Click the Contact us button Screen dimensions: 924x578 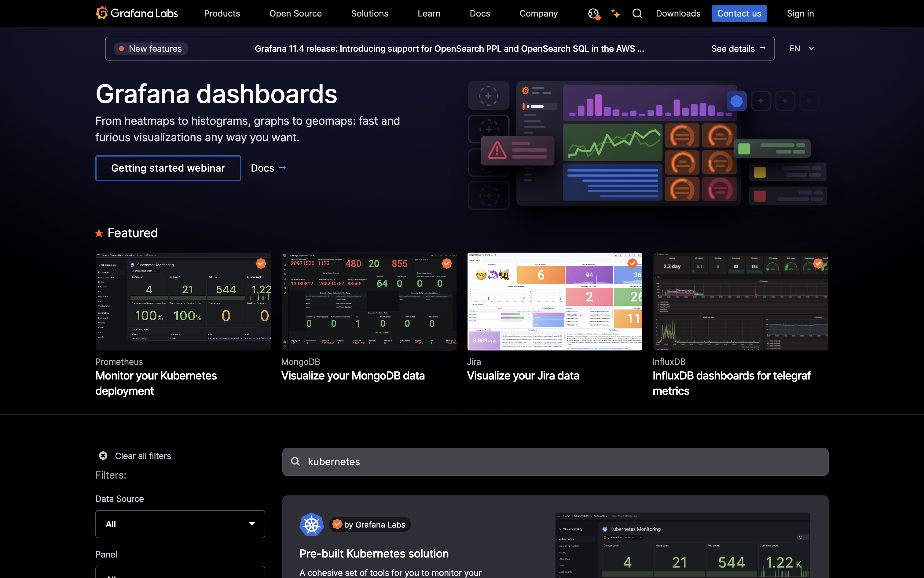(739, 13)
